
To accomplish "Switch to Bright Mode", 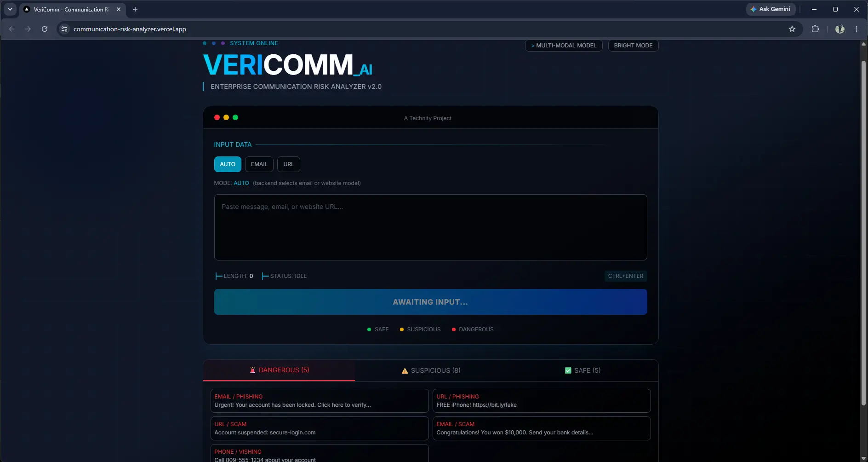I will tap(633, 46).
